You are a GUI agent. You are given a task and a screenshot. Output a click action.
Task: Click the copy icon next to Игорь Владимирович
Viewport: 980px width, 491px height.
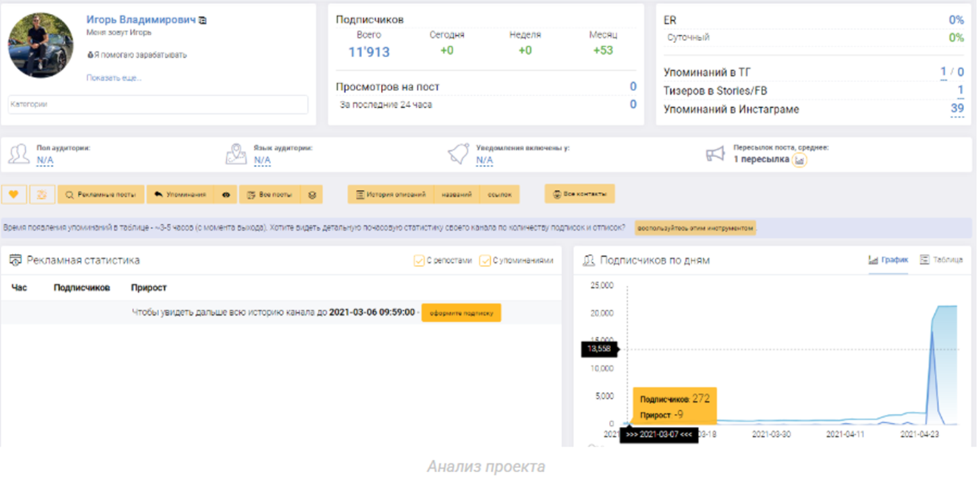coord(202,21)
